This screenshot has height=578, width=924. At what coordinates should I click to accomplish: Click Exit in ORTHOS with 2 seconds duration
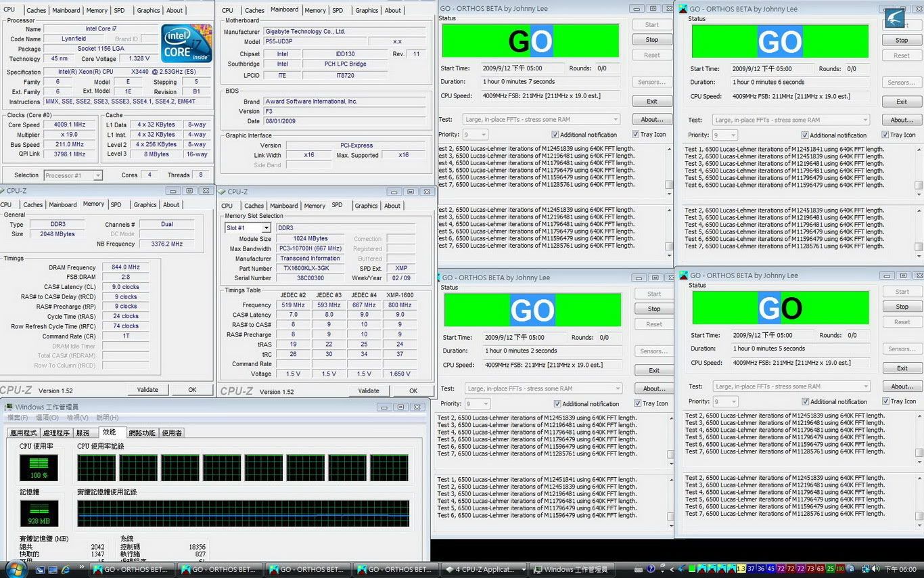[654, 370]
